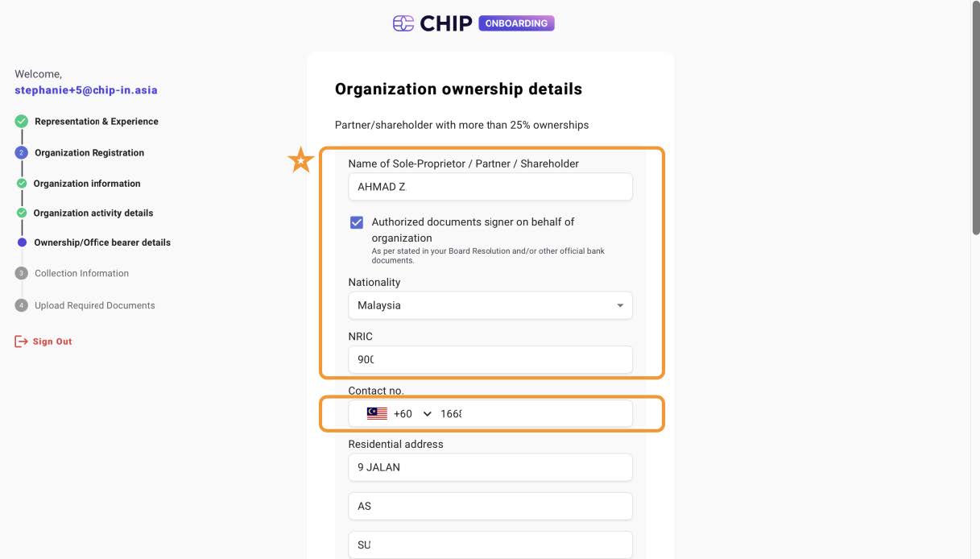This screenshot has height=559, width=980.
Task: Click the Organization activity details check icon
Action: pos(22,213)
